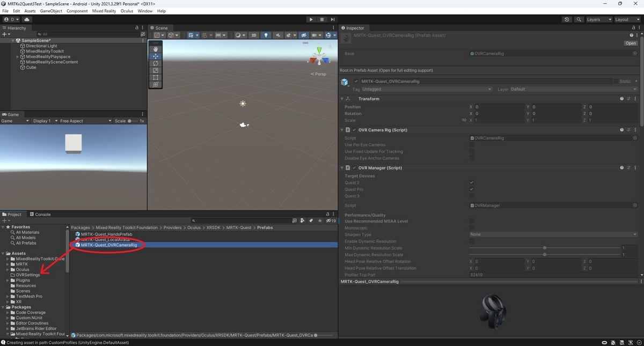The width and height of the screenshot is (644, 346).
Task: Click the Profiler Tcp Port field
Action: [553, 275]
